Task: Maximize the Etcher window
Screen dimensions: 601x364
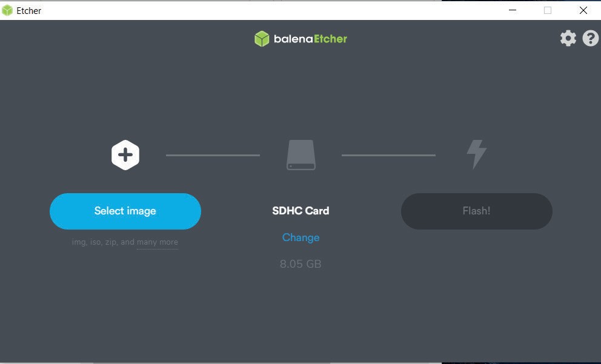Action: pos(548,10)
